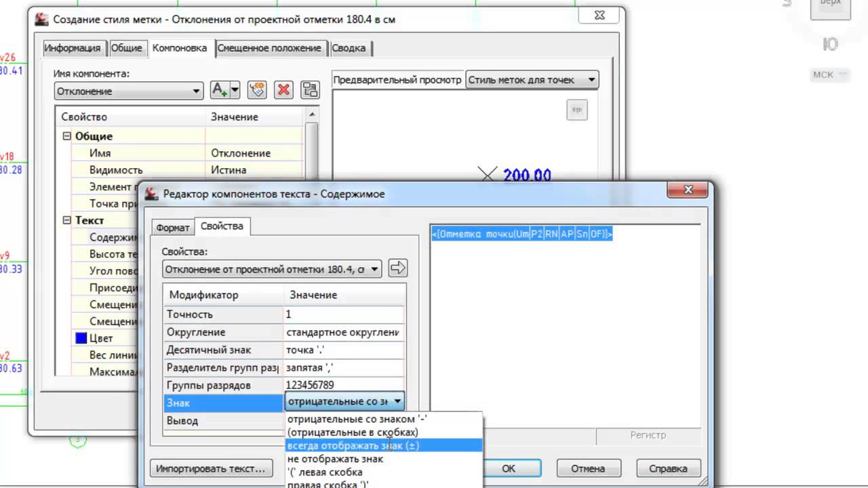The height and width of the screenshot is (488, 868).
Task: Click the '123456789' digit groups value
Action: click(x=344, y=385)
